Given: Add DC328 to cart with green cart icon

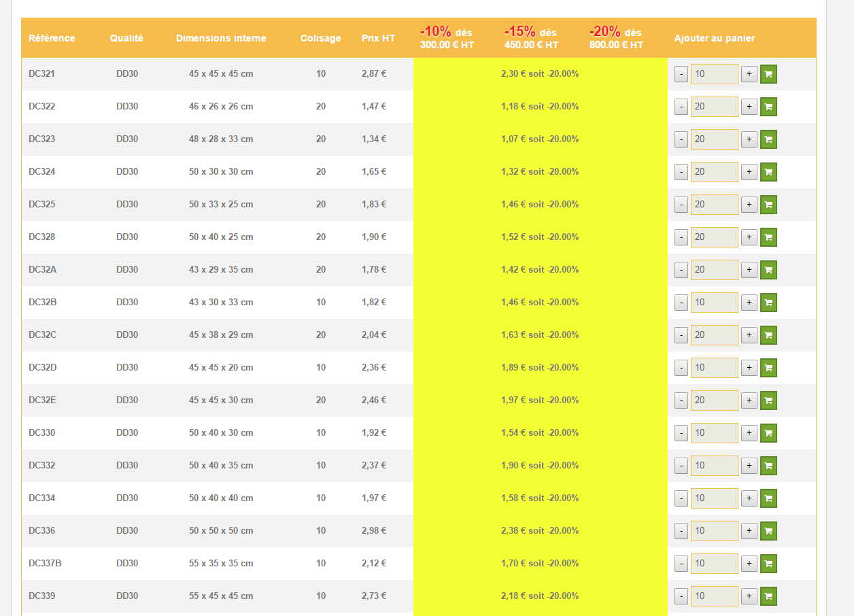Looking at the screenshot, I should click(768, 237).
